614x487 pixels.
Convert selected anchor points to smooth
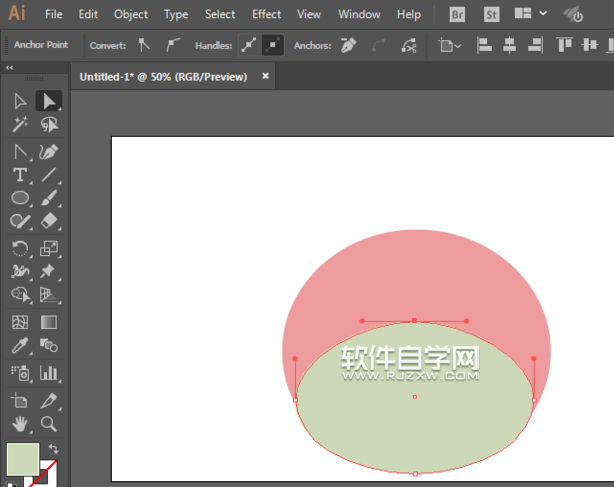tap(173, 46)
